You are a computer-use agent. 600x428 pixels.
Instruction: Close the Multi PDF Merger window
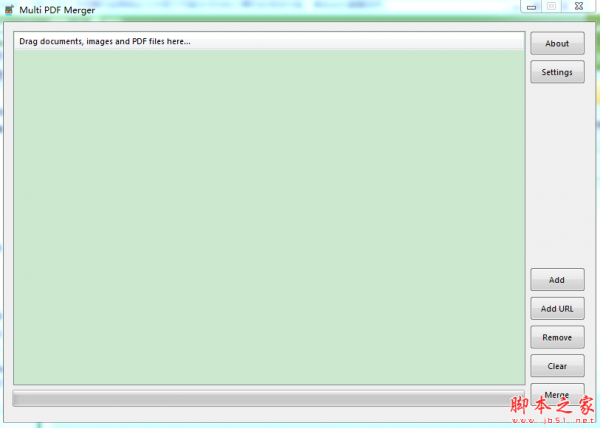click(579, 7)
